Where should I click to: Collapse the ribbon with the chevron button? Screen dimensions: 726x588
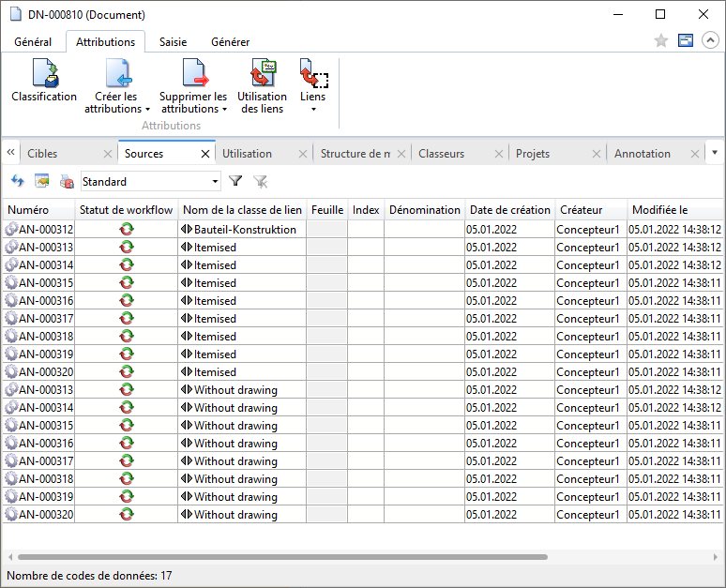(x=710, y=41)
